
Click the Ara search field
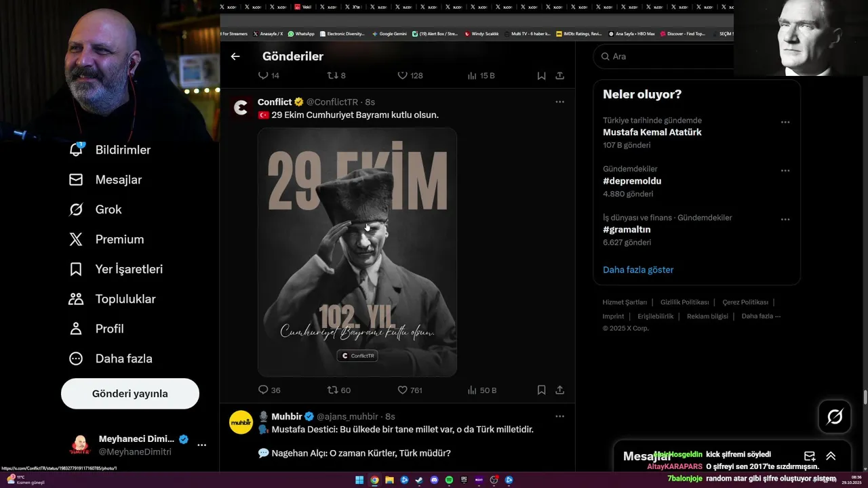pos(665,56)
